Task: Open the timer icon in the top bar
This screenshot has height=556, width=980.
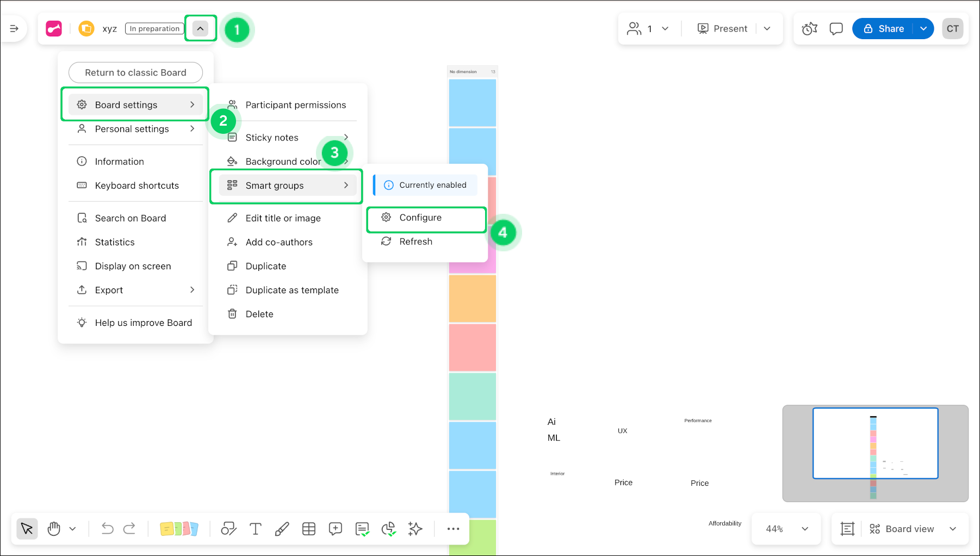Action: 809,29
